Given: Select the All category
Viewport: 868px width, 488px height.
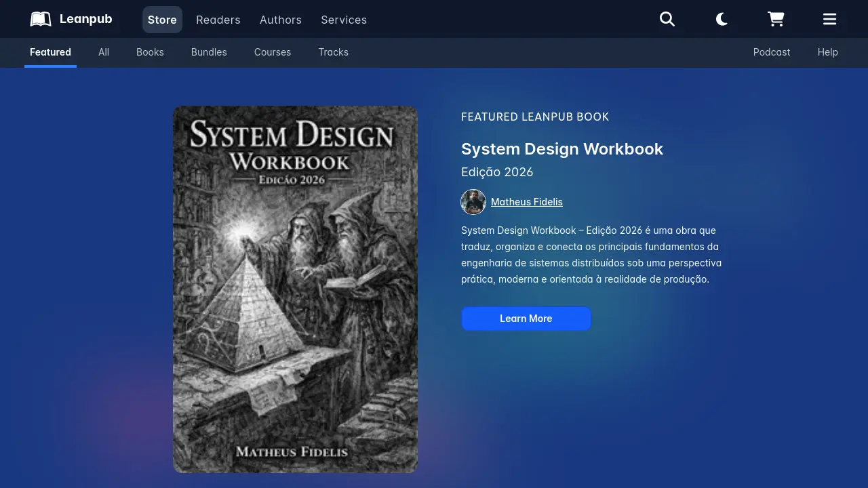Looking at the screenshot, I should 103,52.
